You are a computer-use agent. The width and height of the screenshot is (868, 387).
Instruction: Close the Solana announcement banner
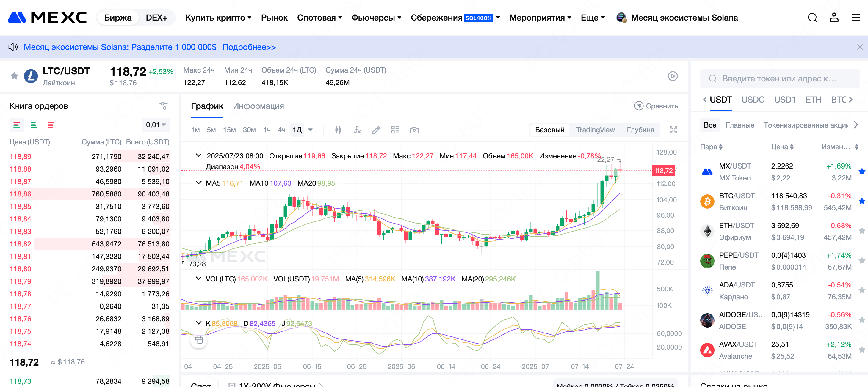[860, 47]
